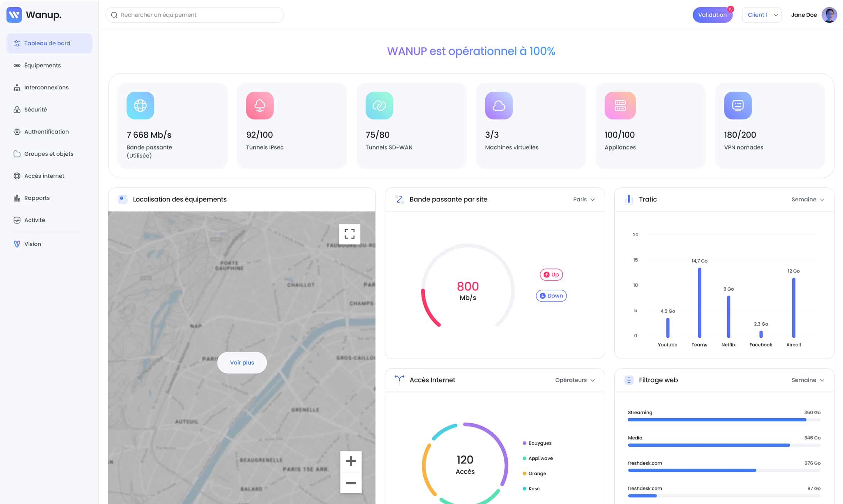843x504 pixels.
Task: Open the Client 1 selector
Action: click(762, 15)
